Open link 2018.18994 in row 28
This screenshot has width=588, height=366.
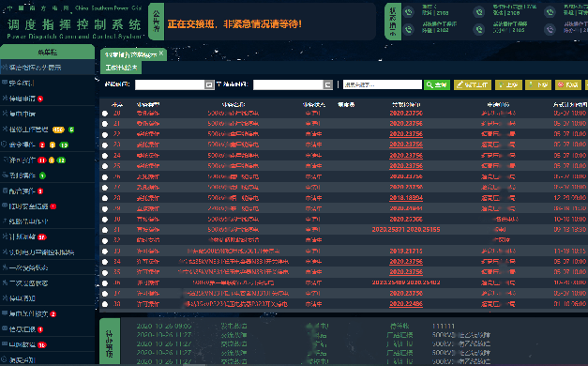pyautogui.click(x=406, y=198)
